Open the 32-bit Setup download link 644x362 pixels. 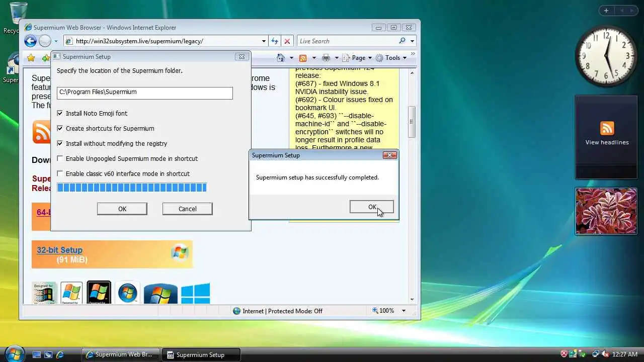coord(59,250)
